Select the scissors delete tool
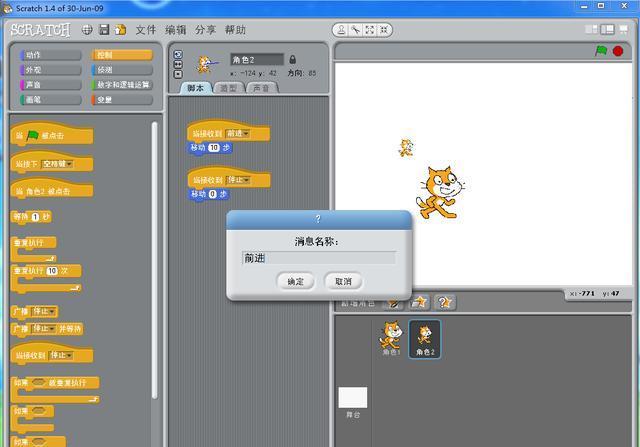This screenshot has height=447, width=640. tap(356, 30)
